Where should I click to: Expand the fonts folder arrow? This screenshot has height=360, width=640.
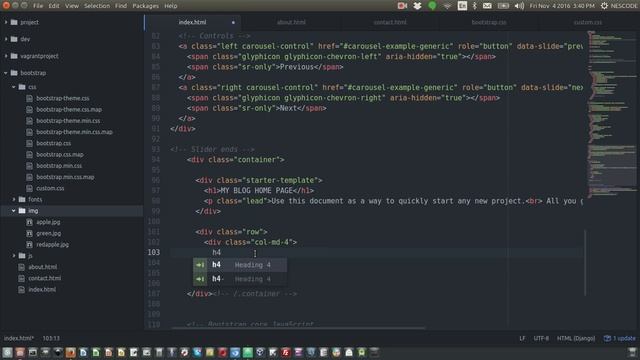pyautogui.click(x=14, y=200)
